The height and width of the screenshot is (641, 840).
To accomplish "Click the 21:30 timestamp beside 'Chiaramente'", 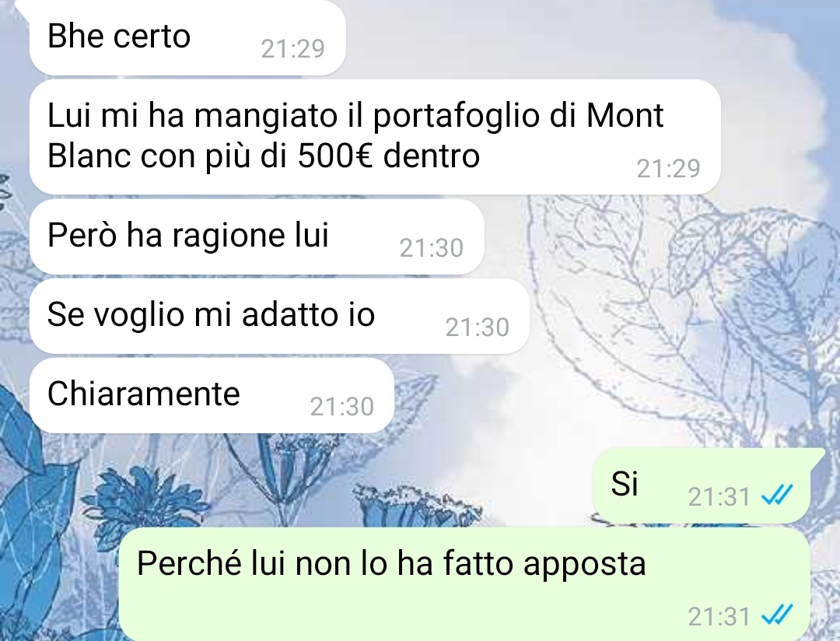I will pyautogui.click(x=341, y=407).
